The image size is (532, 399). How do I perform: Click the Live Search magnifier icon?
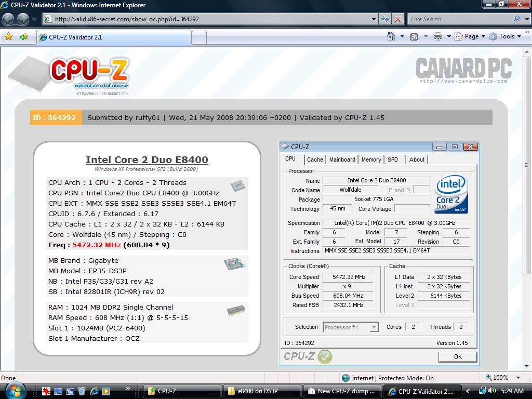(x=517, y=19)
